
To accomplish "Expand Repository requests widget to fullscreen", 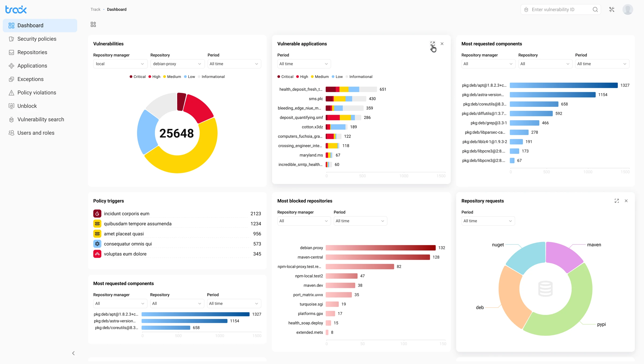I will tap(617, 201).
